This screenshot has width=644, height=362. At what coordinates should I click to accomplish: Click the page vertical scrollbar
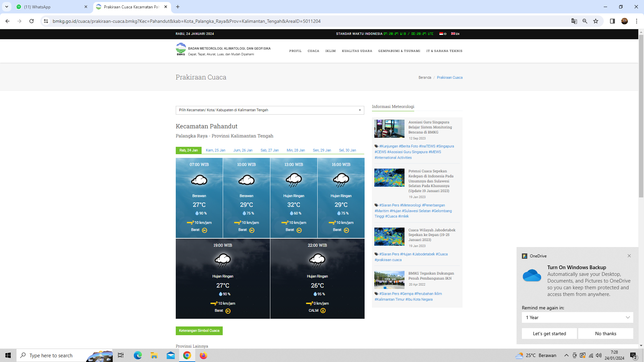click(641, 116)
